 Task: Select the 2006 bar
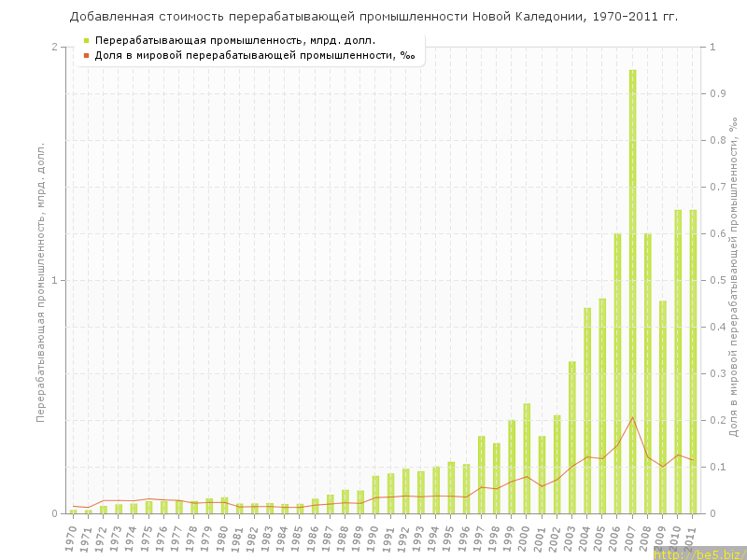pos(617,373)
